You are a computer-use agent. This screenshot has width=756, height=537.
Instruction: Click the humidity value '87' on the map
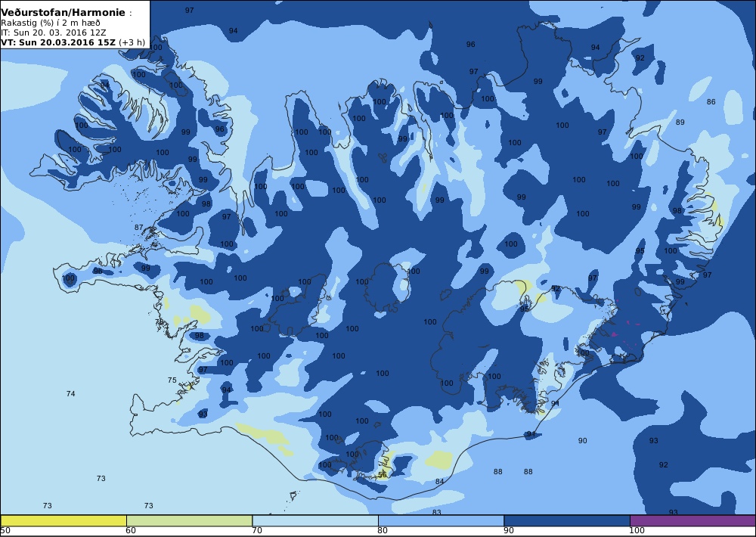coord(139,227)
